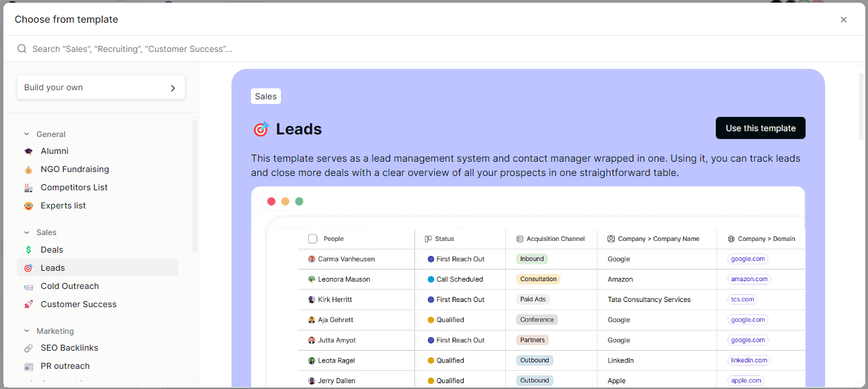Click the search magnifier icon
Image resolution: width=868 pixels, height=389 pixels.
coord(21,49)
